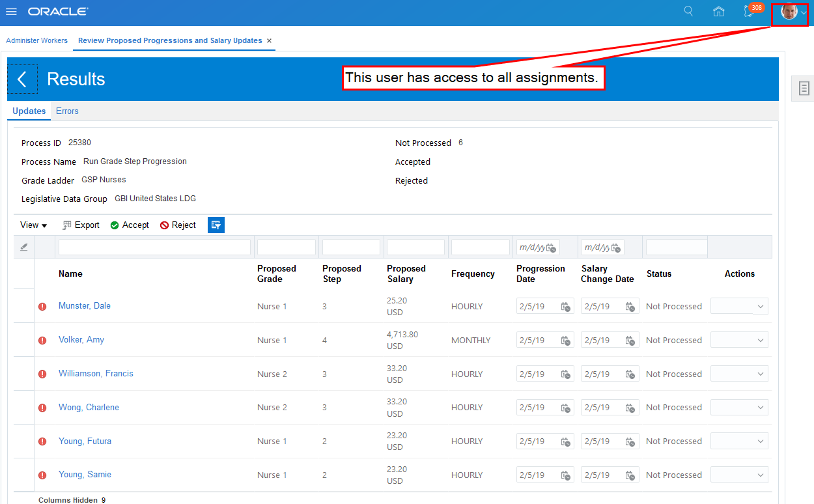
Task: Click error icon for Munster, Dale
Action: pyautogui.click(x=42, y=307)
